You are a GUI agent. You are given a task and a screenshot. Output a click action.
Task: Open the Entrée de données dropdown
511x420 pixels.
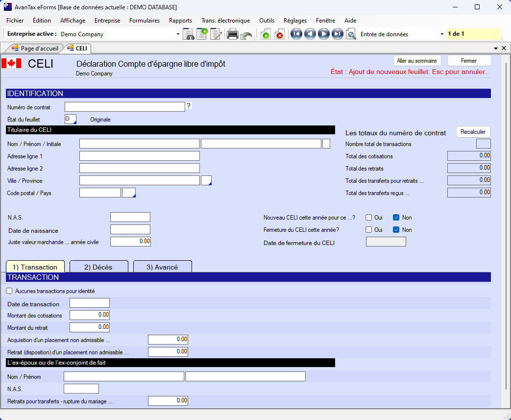pos(442,34)
